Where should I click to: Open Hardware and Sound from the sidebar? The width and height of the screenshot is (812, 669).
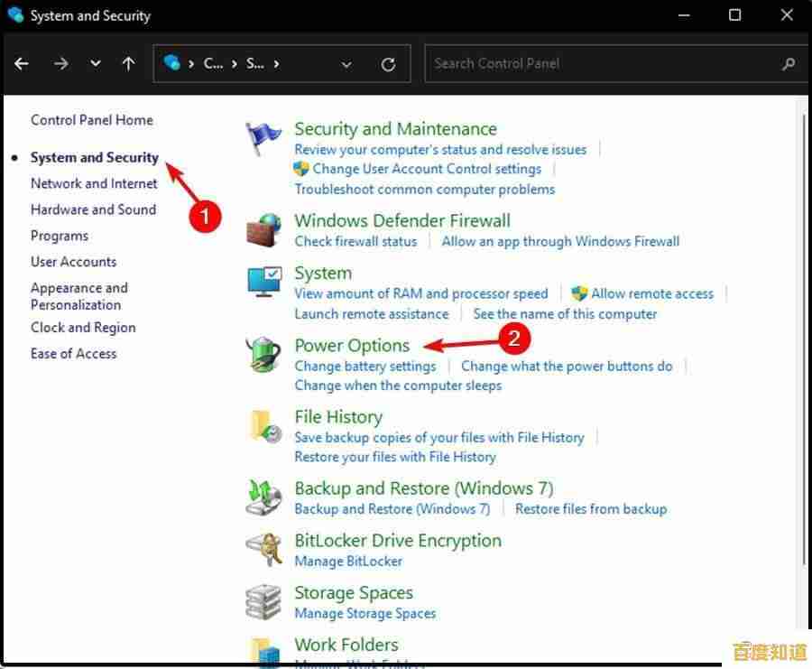coord(93,209)
